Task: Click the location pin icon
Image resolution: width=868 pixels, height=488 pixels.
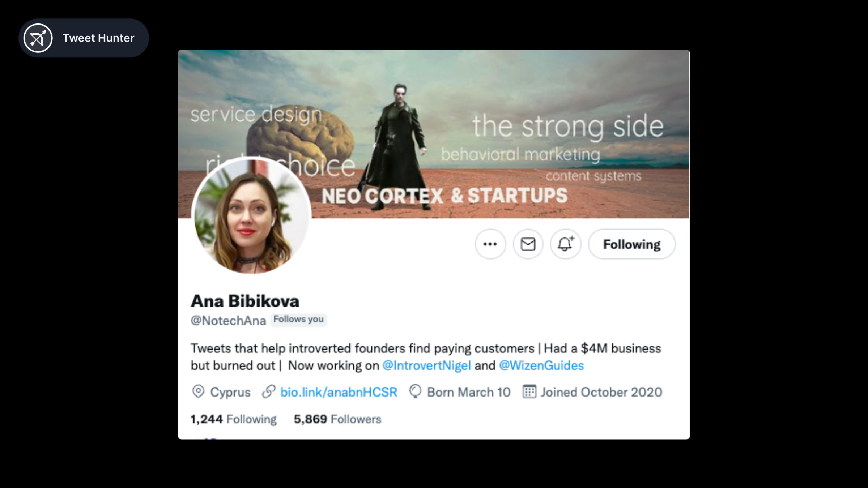Action: (x=198, y=391)
